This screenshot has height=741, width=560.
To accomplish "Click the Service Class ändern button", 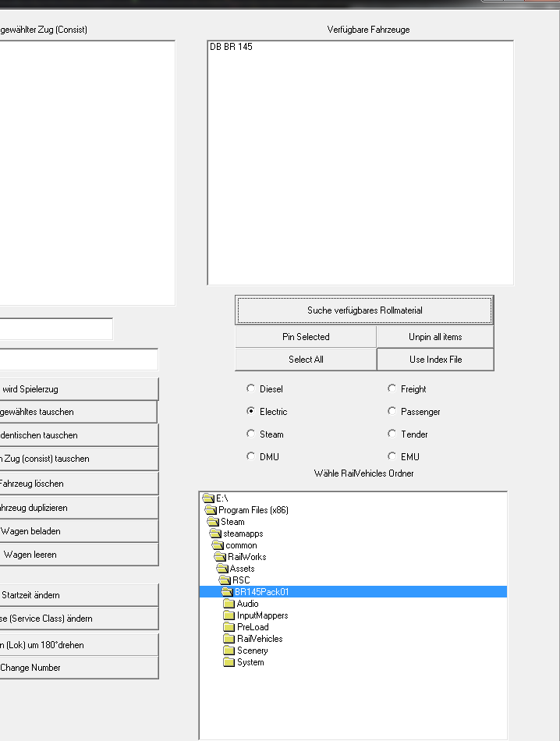I will pos(79,618).
